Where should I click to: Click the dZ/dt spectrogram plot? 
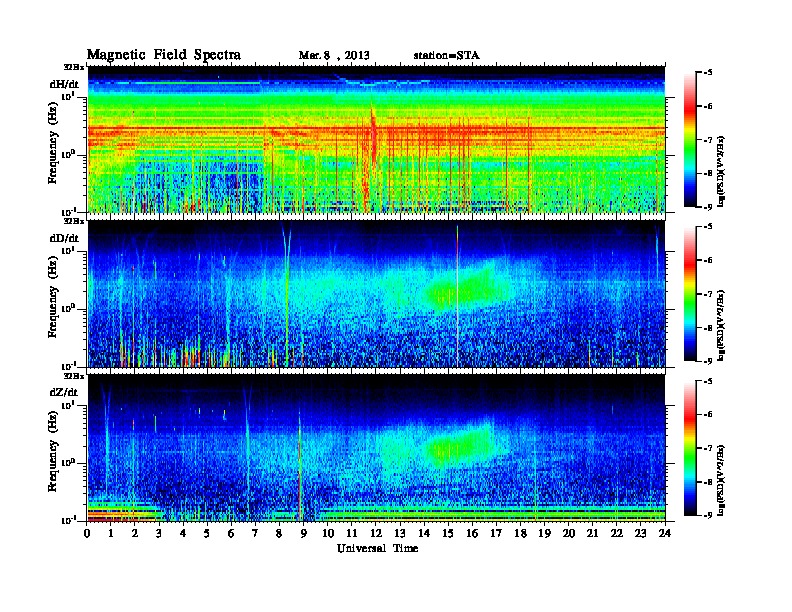[x=376, y=448]
